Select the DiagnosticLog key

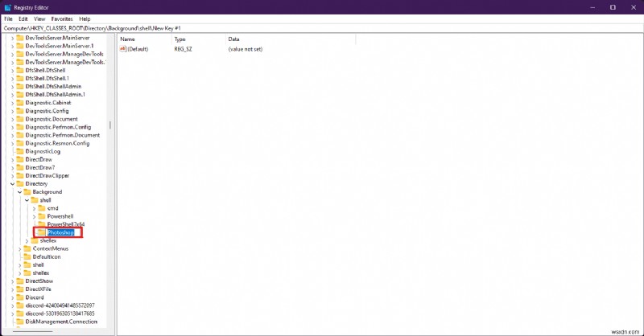click(43, 151)
